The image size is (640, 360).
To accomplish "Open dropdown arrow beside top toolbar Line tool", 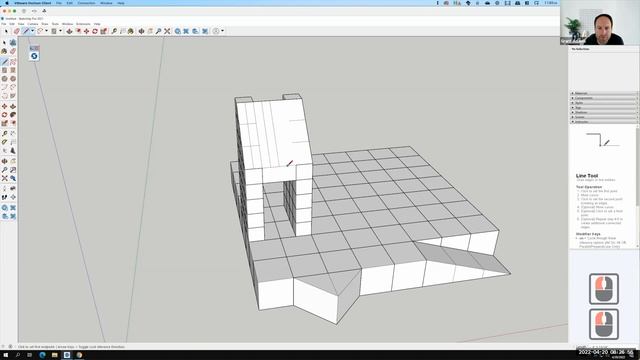I will pos(32,31).
